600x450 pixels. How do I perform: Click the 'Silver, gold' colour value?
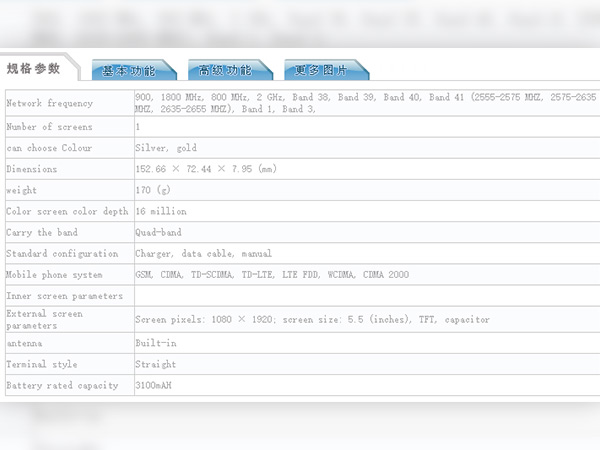click(165, 148)
